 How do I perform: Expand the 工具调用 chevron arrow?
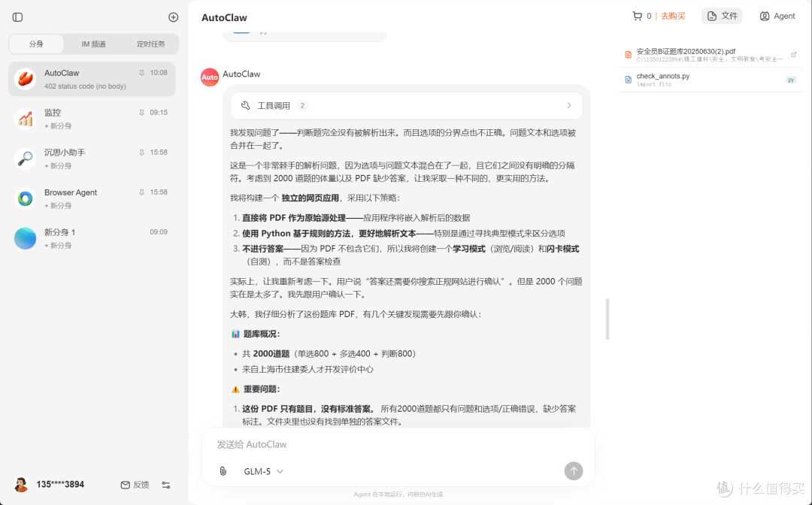point(568,105)
